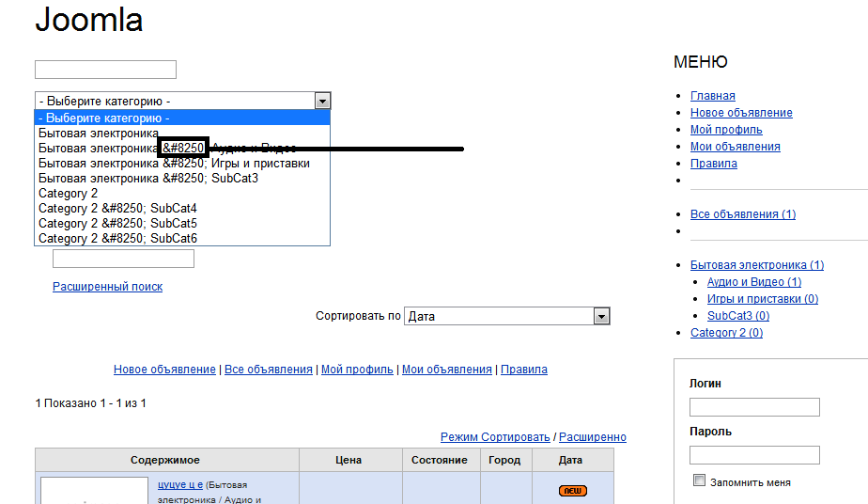
Task: Choose the plain 'Бытовая электроника' option
Action: pyautogui.click(x=182, y=133)
